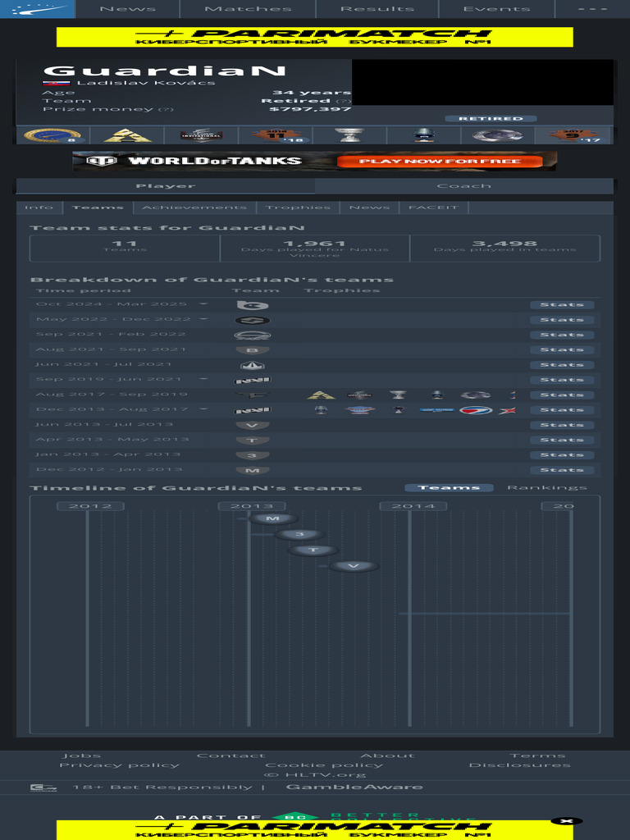Switch to the FACEIT tab

(433, 208)
